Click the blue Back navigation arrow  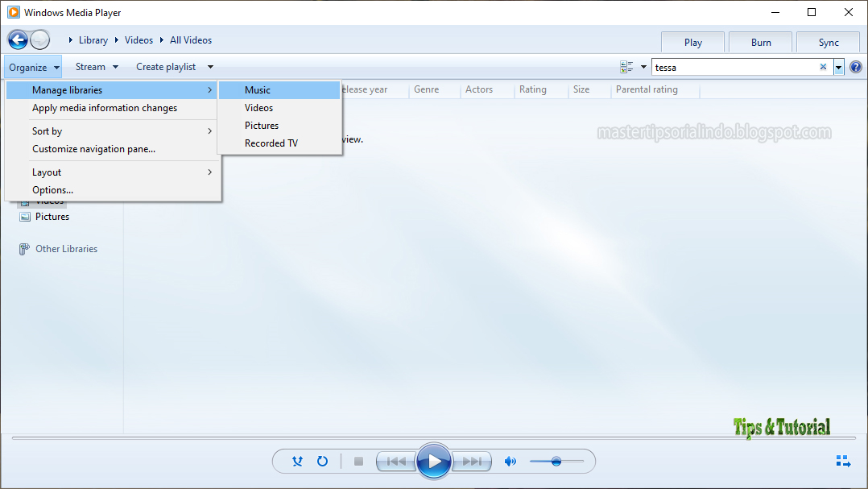pyautogui.click(x=17, y=39)
